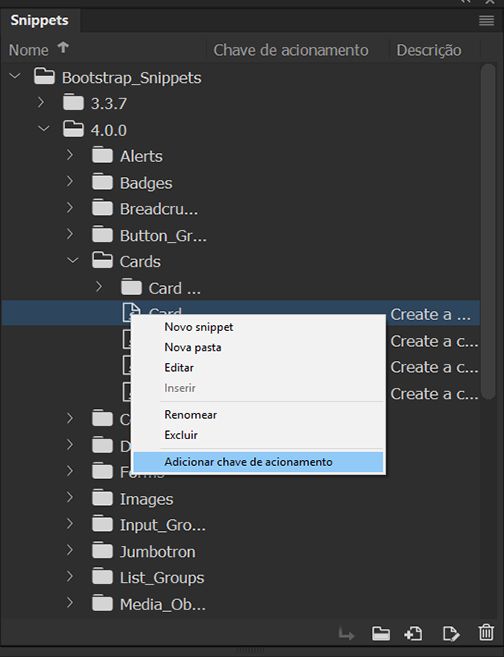Image resolution: width=504 pixels, height=657 pixels.
Task: Select the 4.0.0 folder label
Action: 109,130
